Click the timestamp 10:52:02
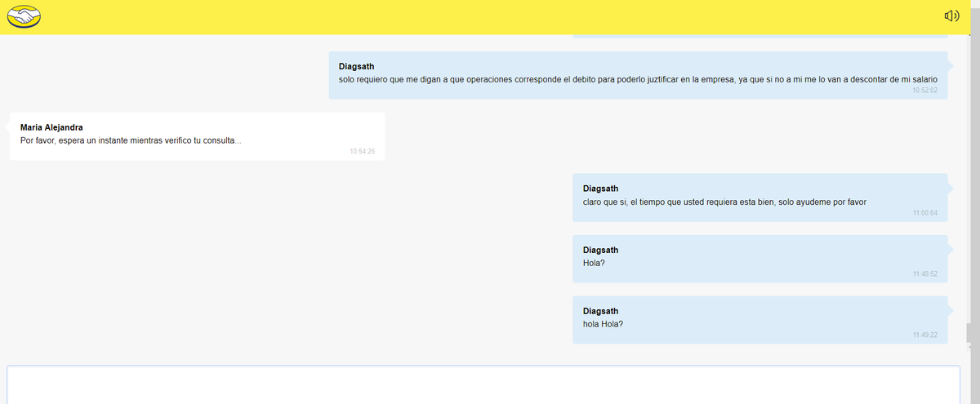The height and width of the screenshot is (404, 980). (x=924, y=91)
